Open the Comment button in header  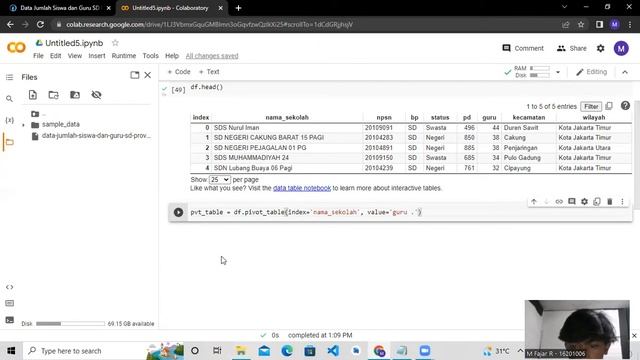coord(523,48)
